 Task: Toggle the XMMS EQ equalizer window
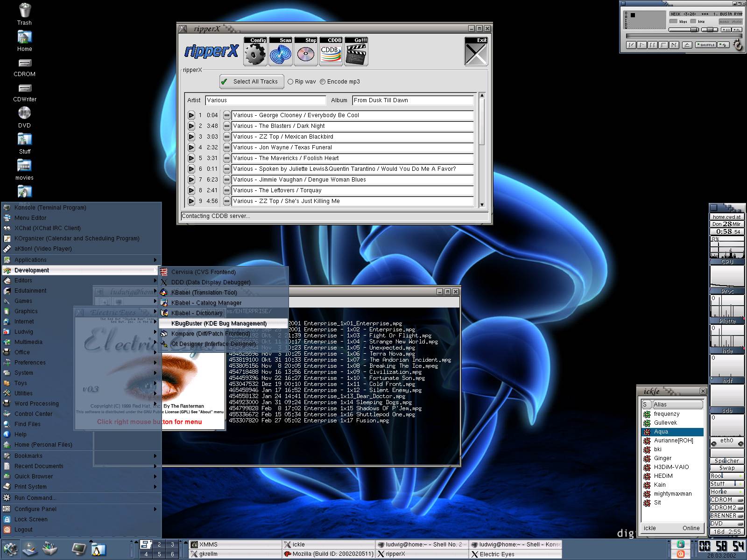[x=726, y=30]
